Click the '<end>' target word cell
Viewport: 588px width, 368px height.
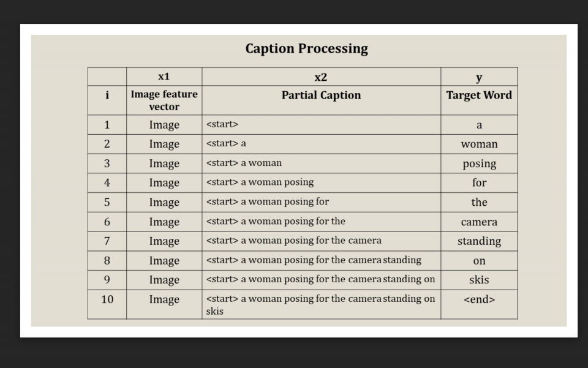(x=479, y=299)
